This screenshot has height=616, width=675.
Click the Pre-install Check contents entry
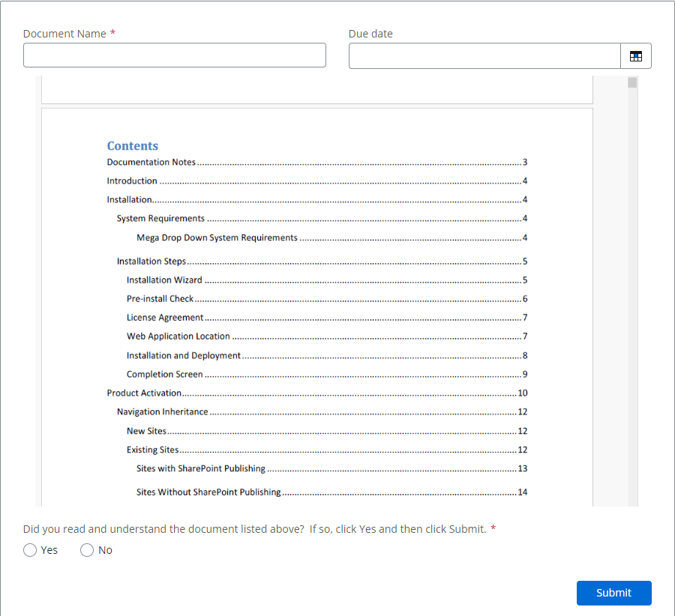(x=160, y=299)
